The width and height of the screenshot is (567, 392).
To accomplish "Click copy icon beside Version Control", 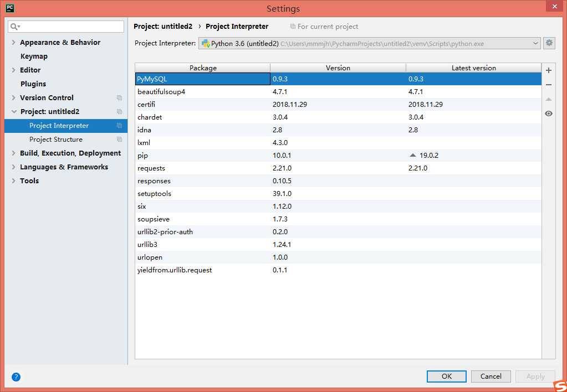I will tap(119, 98).
